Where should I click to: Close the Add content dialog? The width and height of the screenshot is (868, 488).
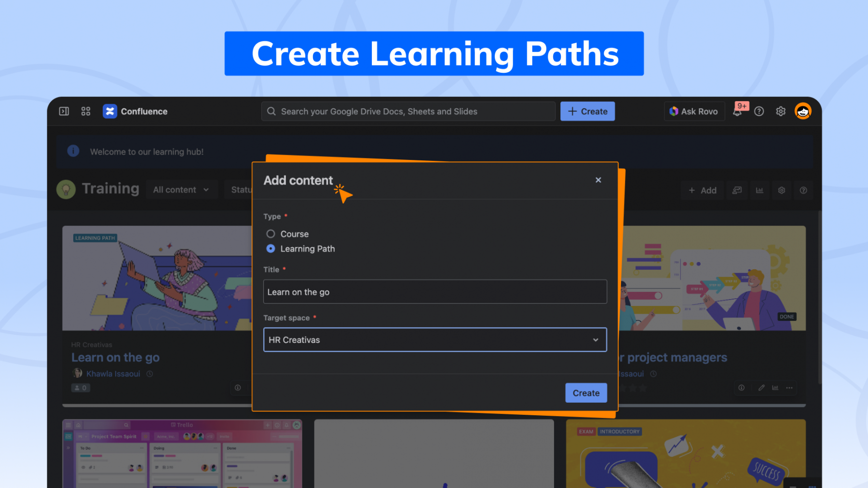pos(598,180)
